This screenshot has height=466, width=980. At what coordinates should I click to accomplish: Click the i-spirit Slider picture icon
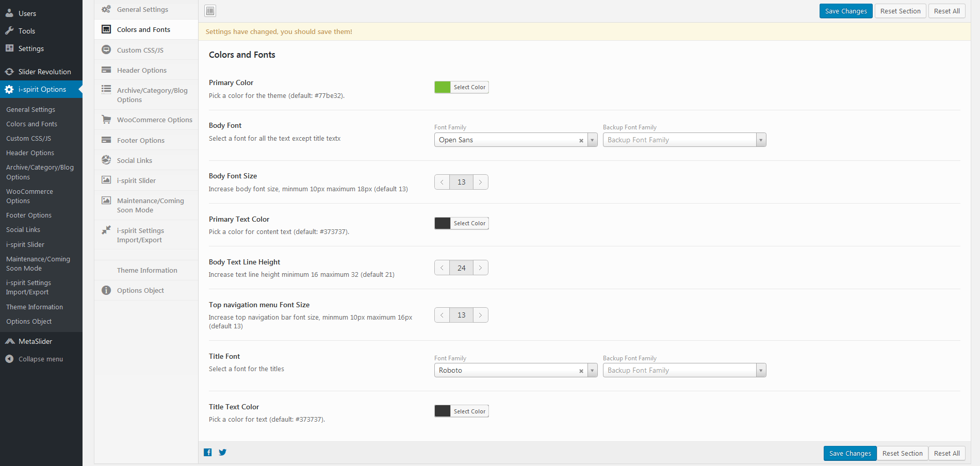click(106, 180)
